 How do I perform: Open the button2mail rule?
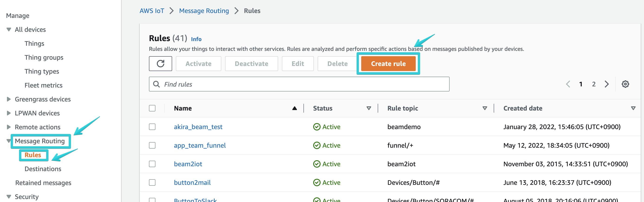coord(192,182)
